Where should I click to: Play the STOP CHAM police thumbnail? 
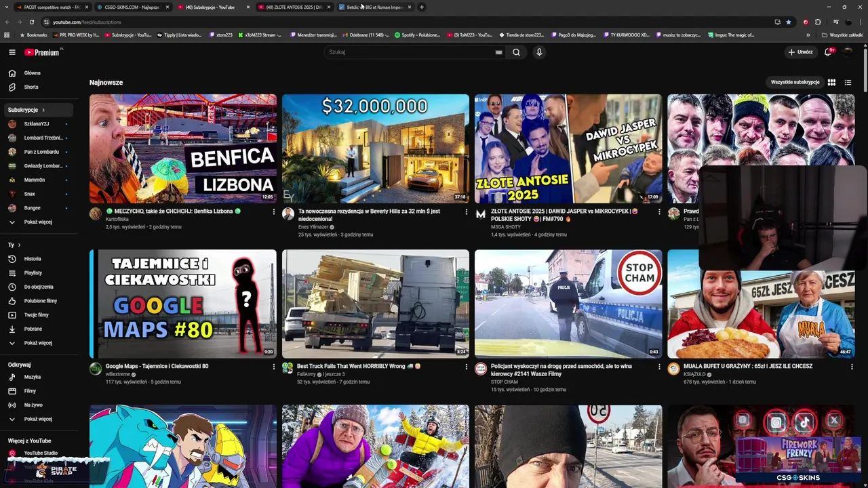coord(568,304)
